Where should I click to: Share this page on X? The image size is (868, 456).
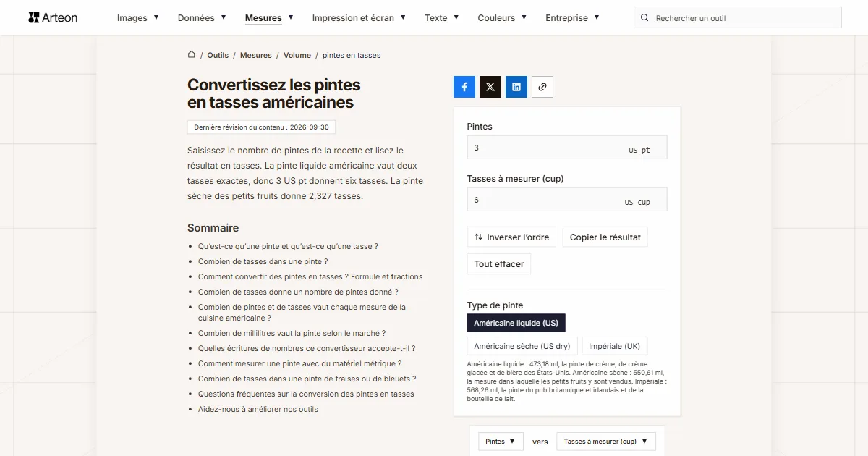click(x=490, y=87)
